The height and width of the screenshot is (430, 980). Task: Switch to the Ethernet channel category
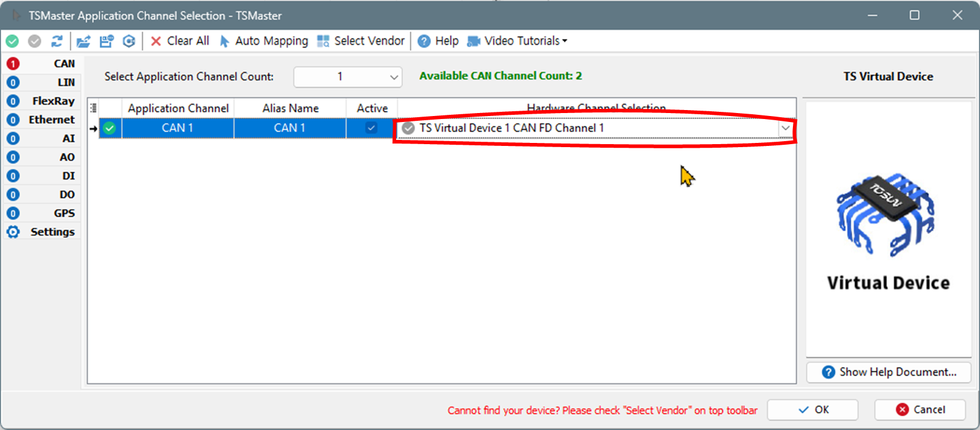42,120
